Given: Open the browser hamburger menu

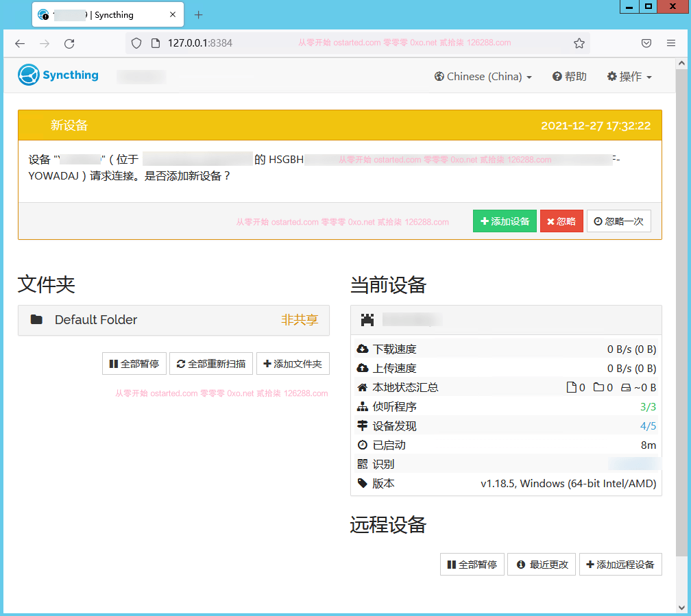Looking at the screenshot, I should (670, 43).
